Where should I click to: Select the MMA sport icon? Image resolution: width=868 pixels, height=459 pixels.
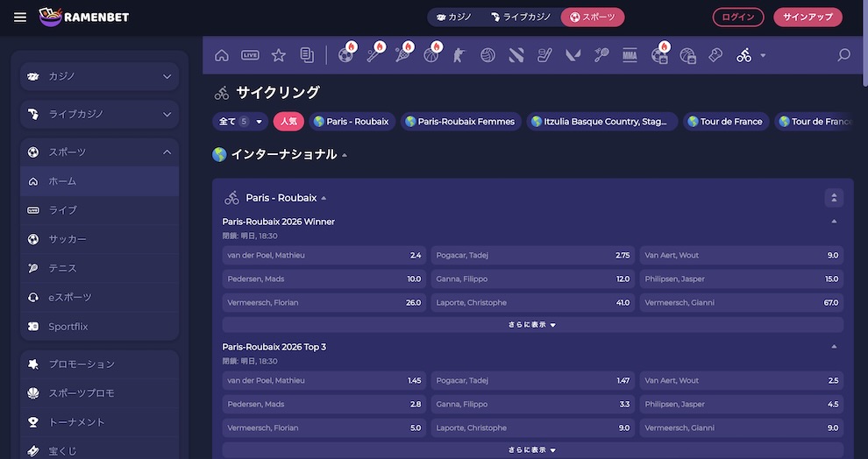click(x=630, y=55)
